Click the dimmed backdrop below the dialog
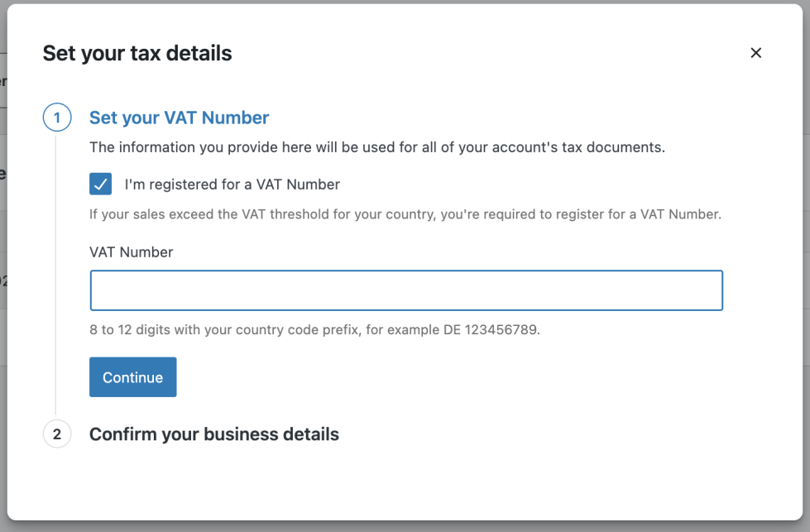Image resolution: width=810 pixels, height=532 pixels. 405,526
